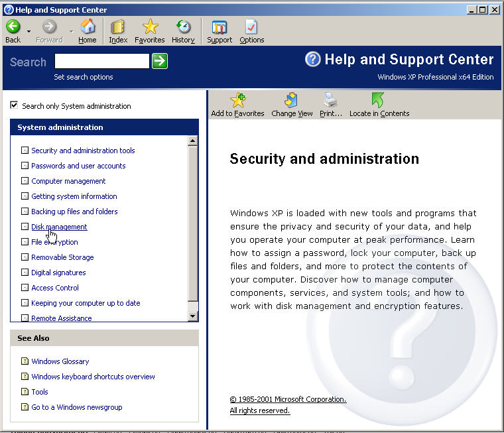Screen dimensions: 504x433
Task: Open the Removable Storage topic link
Action: click(62, 257)
